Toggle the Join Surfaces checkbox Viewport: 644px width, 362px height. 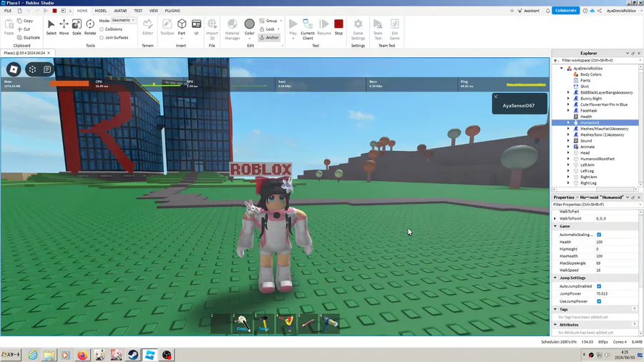pyautogui.click(x=102, y=37)
